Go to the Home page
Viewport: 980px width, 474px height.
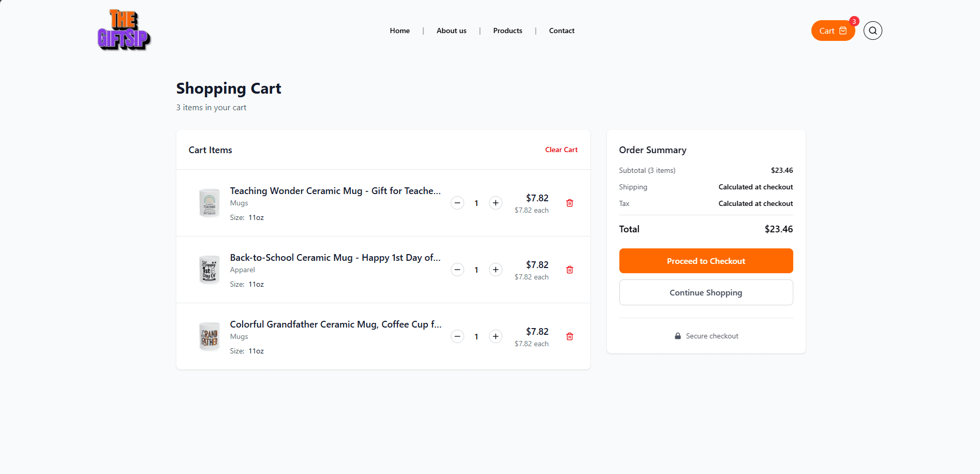[399, 31]
